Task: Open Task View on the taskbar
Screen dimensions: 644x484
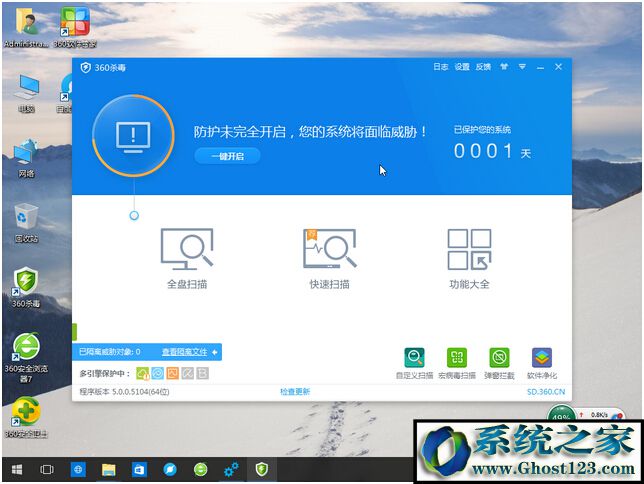Action: pyautogui.click(x=46, y=469)
